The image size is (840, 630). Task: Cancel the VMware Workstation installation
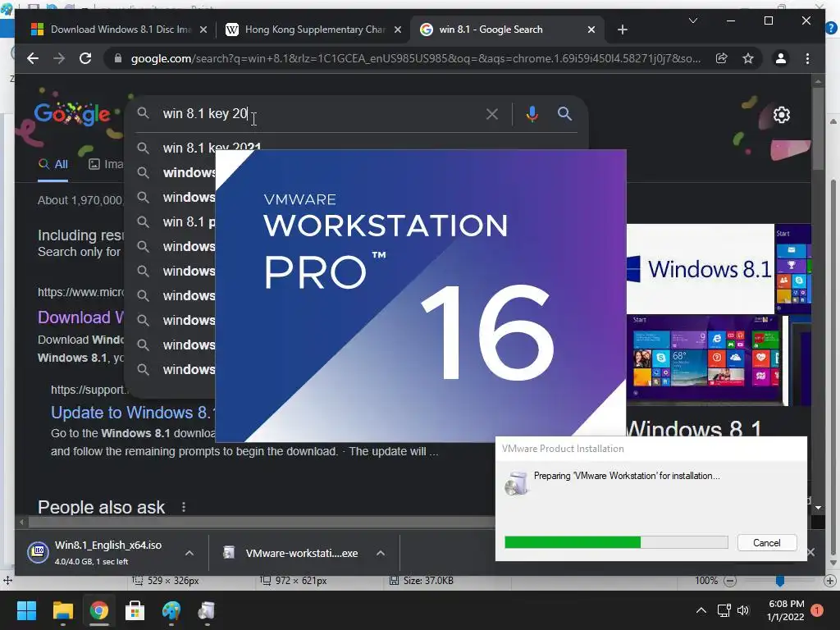[767, 543]
